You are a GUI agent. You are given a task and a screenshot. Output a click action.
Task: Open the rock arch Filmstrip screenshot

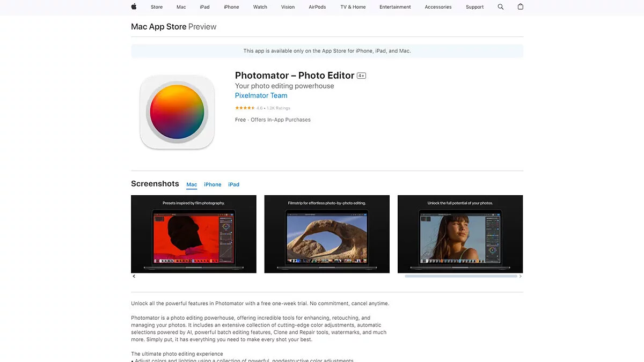[327, 234]
